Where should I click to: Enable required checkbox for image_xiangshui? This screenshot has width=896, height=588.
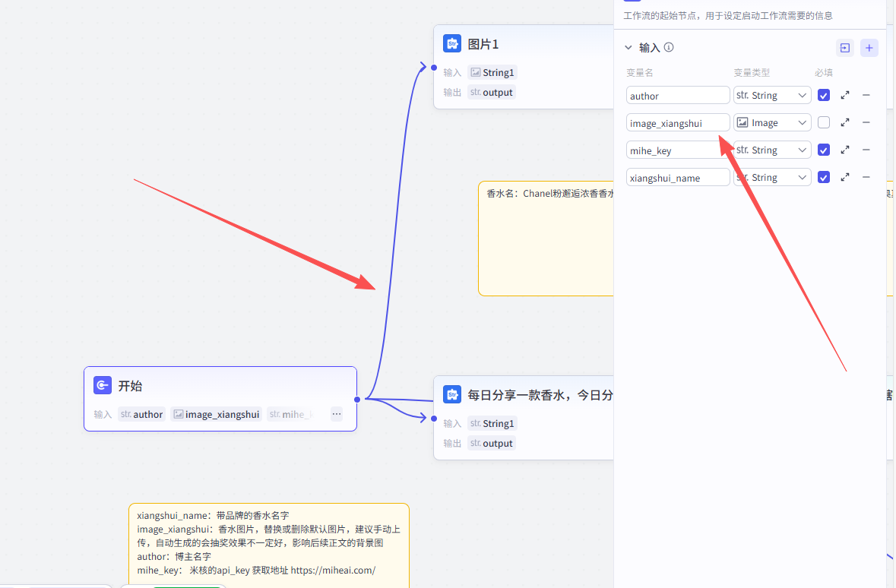click(824, 122)
